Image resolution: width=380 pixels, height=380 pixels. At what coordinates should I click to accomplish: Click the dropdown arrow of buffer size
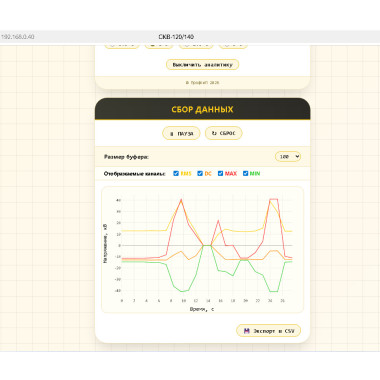pos(297,156)
